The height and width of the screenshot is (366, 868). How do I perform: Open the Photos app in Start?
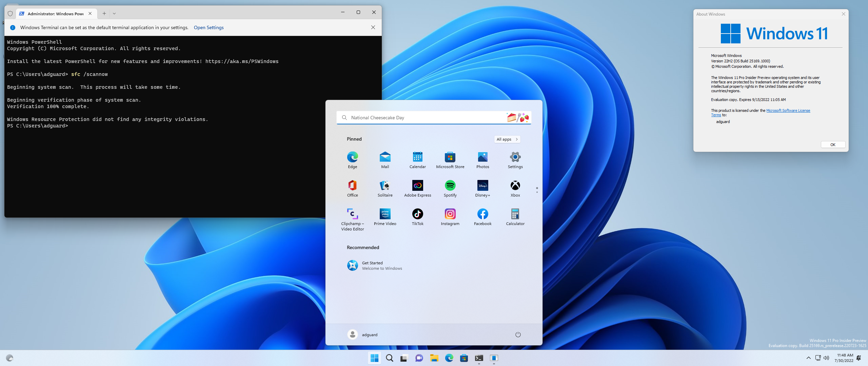pos(482,160)
